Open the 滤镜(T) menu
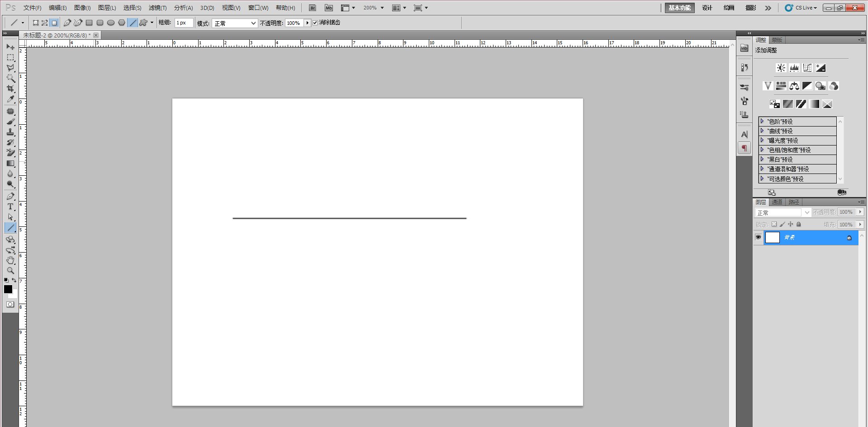The height and width of the screenshot is (427, 868). point(157,8)
